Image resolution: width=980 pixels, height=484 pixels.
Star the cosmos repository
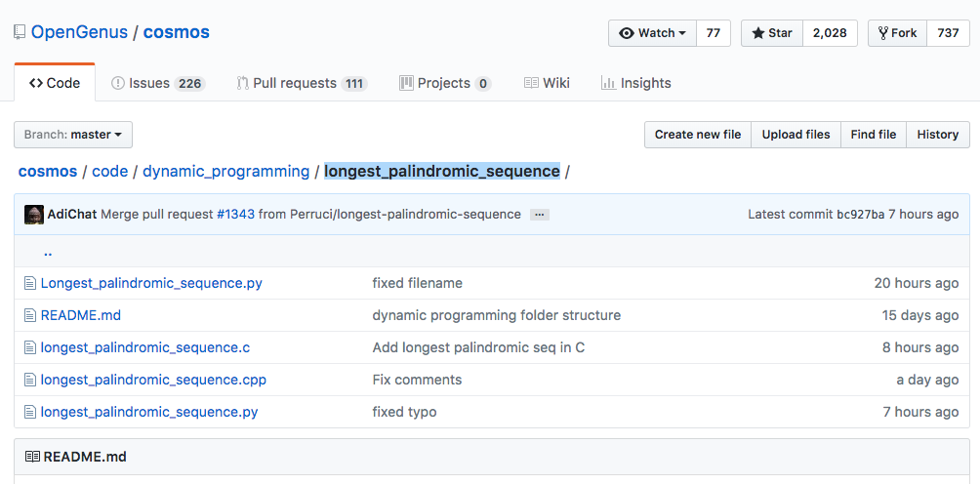coord(772,33)
